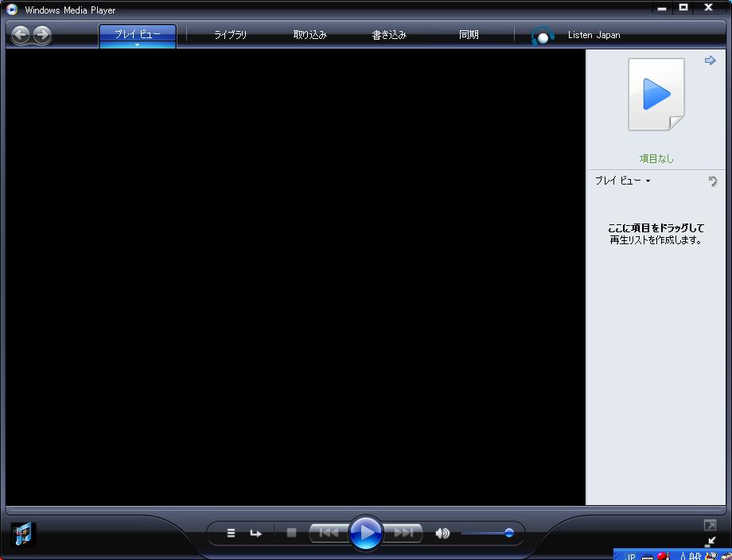Hide the list pane with the blue arrow
The width and height of the screenshot is (732, 560).
click(710, 60)
